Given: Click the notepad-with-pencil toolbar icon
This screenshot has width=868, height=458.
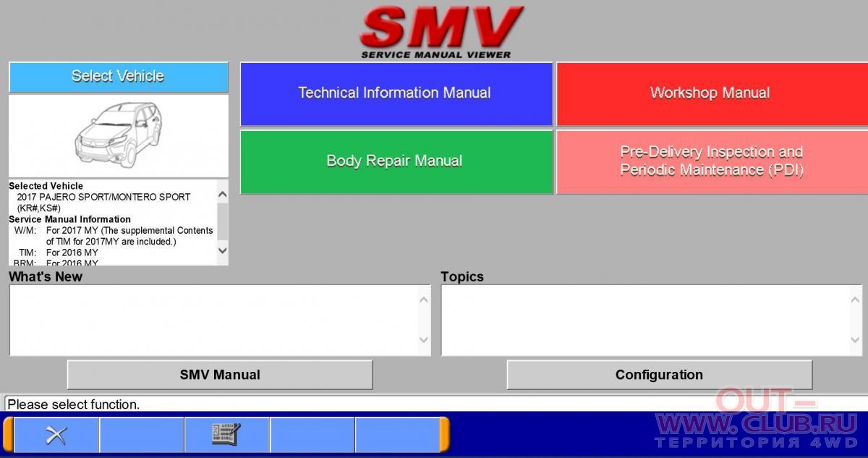Looking at the screenshot, I should pos(226,435).
